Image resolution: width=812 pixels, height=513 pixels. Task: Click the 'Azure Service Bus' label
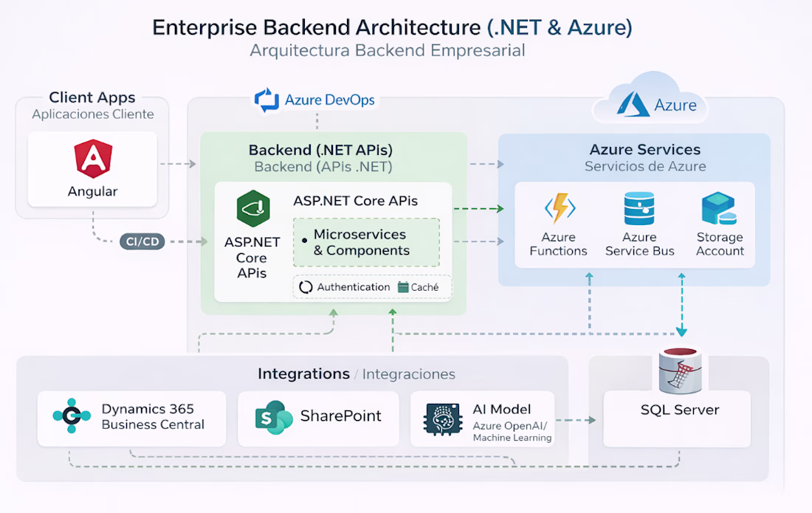(639, 244)
